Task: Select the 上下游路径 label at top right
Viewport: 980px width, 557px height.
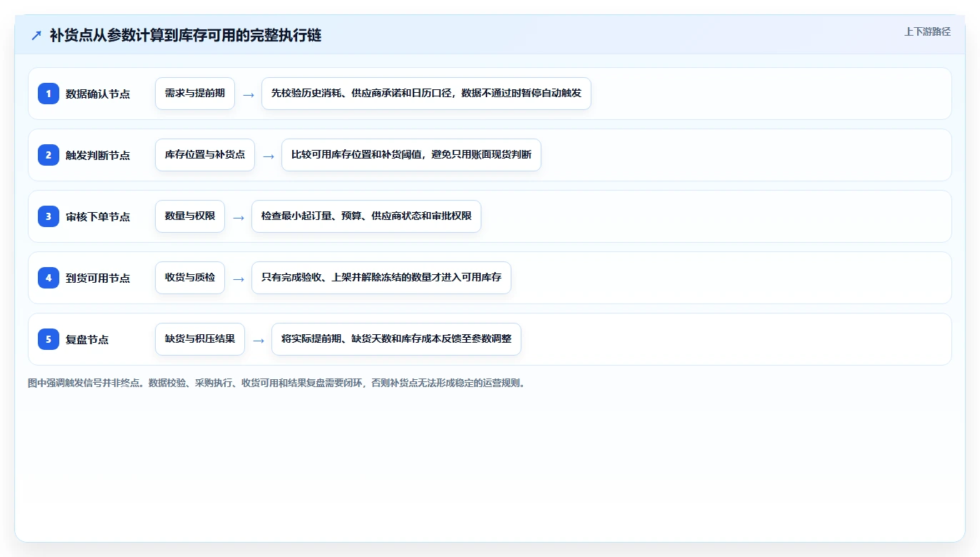Action: (x=927, y=31)
